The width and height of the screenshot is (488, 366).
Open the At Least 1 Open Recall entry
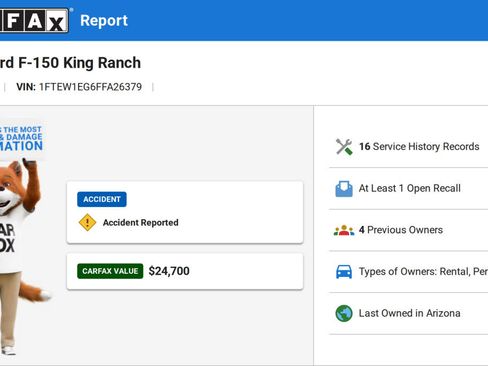tap(410, 188)
